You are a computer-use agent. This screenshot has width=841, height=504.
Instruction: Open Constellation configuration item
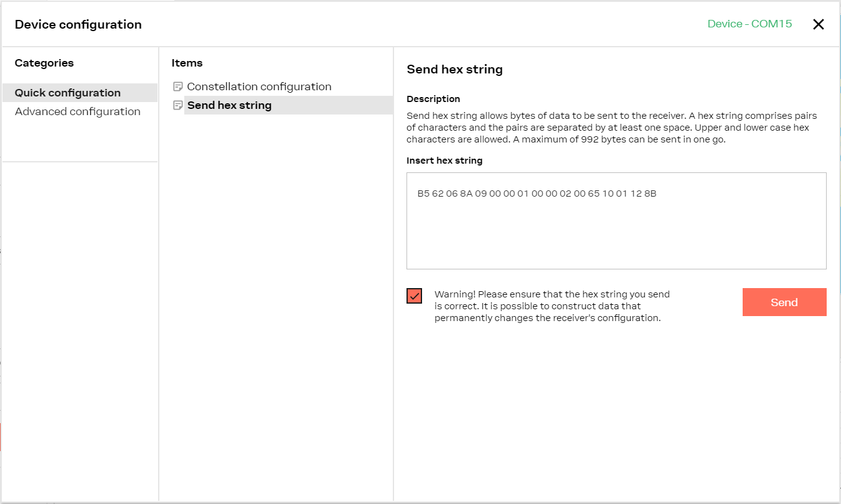pos(259,86)
